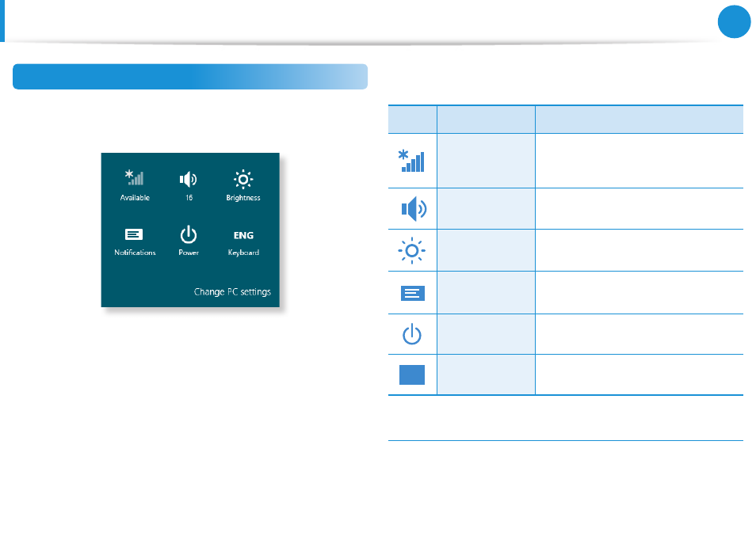Click the solid blue rectangle in last table row
The height and width of the screenshot is (536, 756).
click(412, 374)
